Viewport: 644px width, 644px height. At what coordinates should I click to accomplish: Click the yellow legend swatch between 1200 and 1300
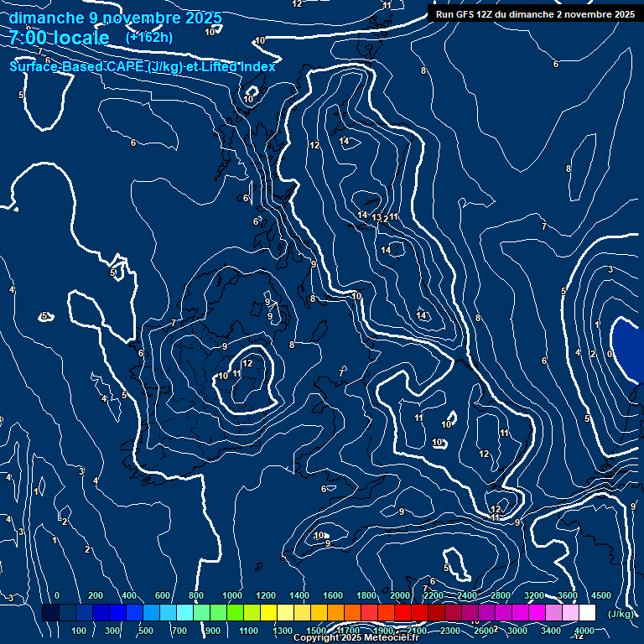tap(268, 612)
